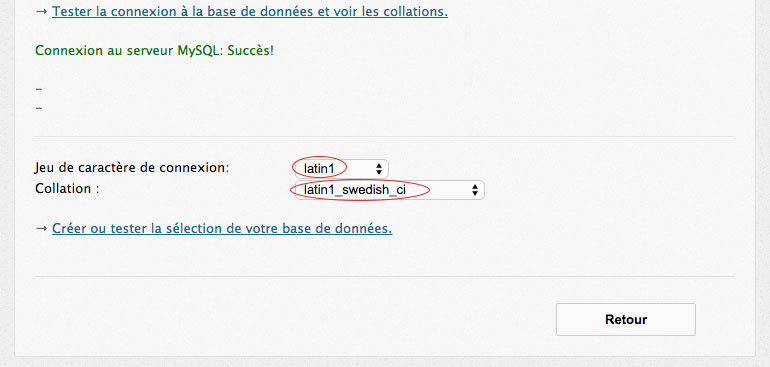Viewport: 770px width, 367px height.
Task: Click the 'latin1_swedish_ci' text circled in red
Action: (x=355, y=190)
